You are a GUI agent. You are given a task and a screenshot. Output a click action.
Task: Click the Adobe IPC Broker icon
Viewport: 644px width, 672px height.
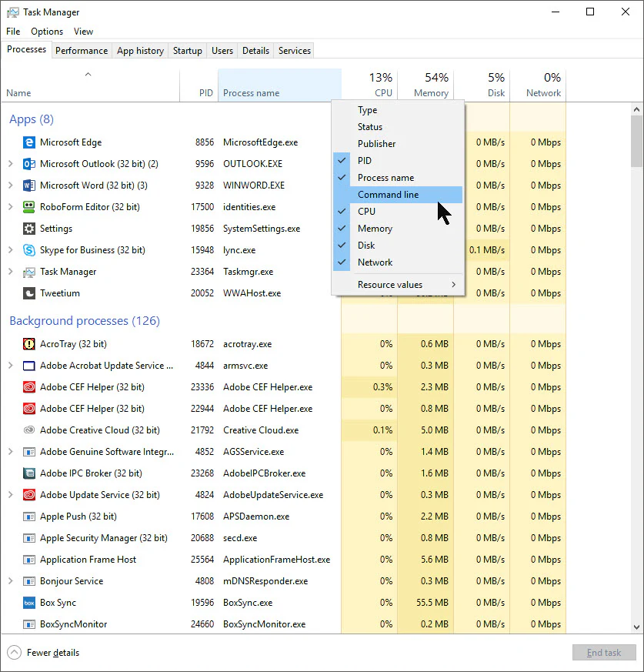(x=28, y=473)
